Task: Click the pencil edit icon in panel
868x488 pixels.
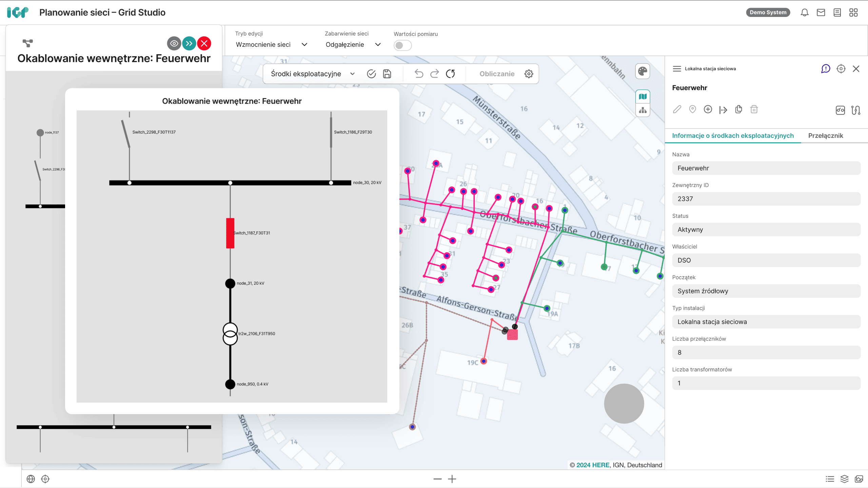Action: point(677,109)
